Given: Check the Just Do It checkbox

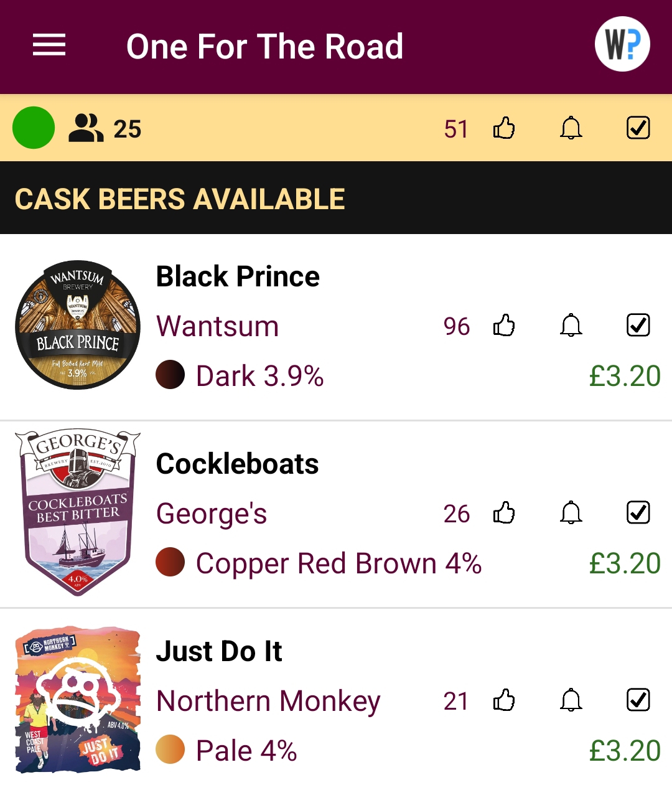Looking at the screenshot, I should pyautogui.click(x=638, y=700).
